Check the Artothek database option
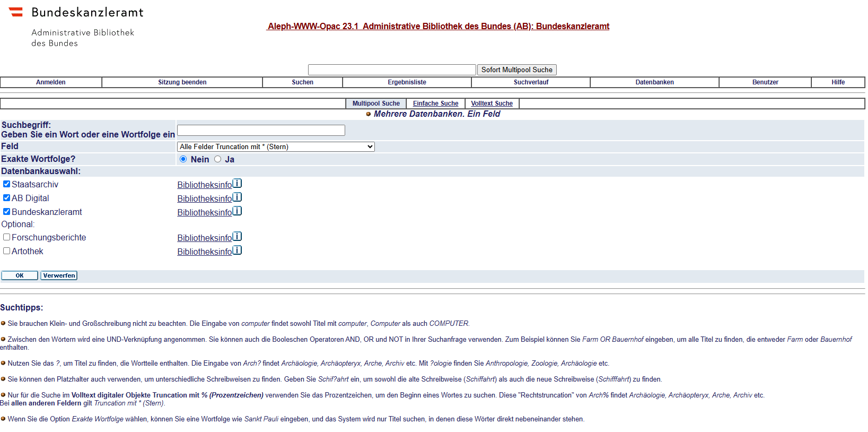The width and height of the screenshot is (868, 432). tap(7, 251)
